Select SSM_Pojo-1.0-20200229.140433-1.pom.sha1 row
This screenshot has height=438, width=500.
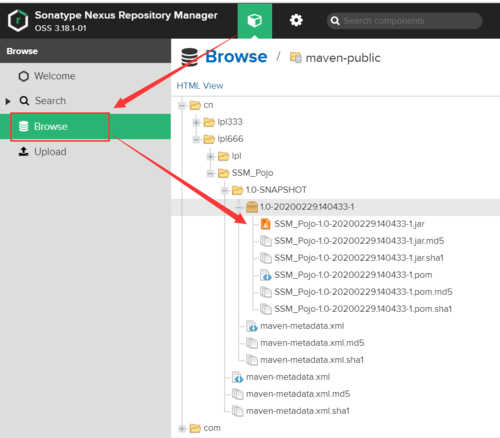(363, 309)
